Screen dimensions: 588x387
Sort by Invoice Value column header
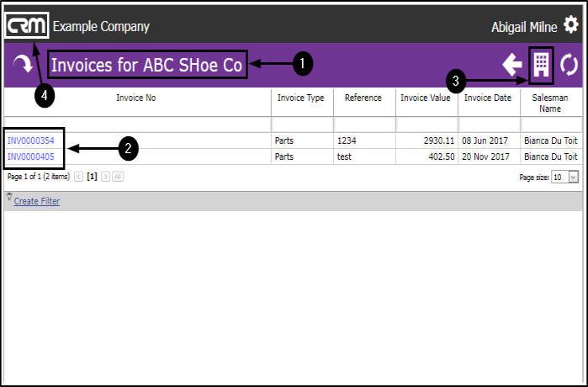pos(425,98)
